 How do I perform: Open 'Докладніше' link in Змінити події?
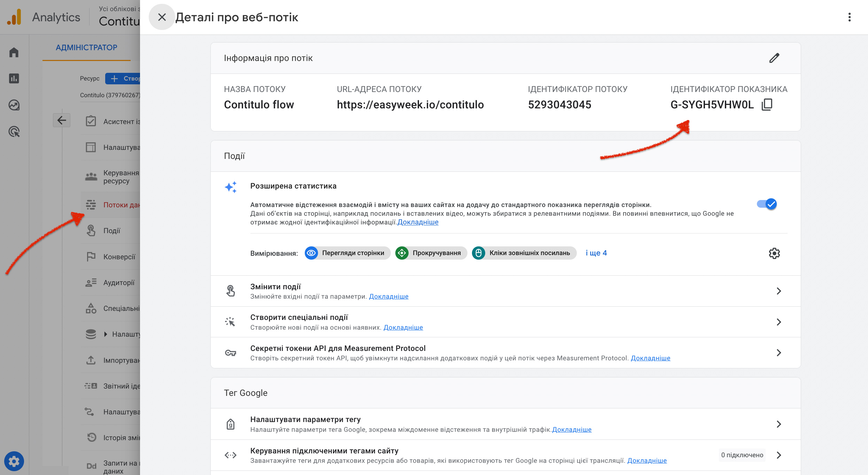point(388,296)
